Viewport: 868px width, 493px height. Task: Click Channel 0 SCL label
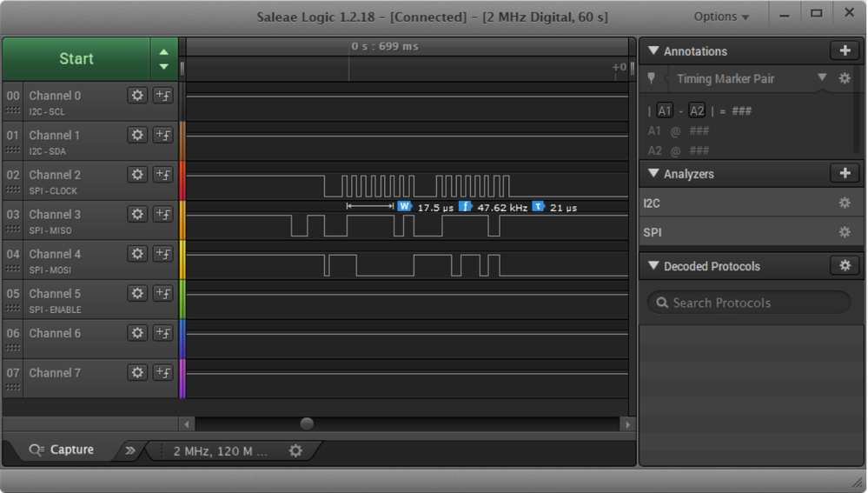(x=47, y=112)
